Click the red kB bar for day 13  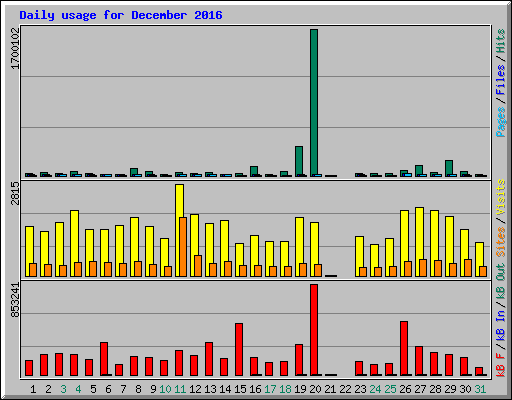coord(209,359)
